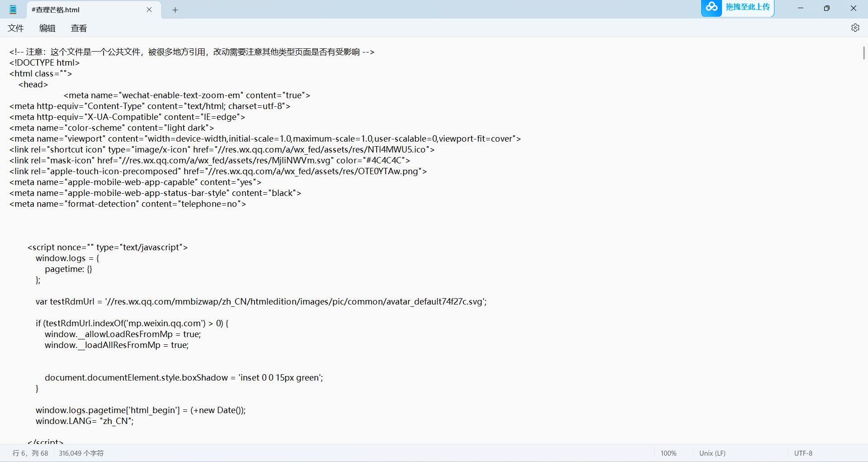The image size is (868, 462).
Task: Click the UTF-8 encoding indicator
Action: 803,453
